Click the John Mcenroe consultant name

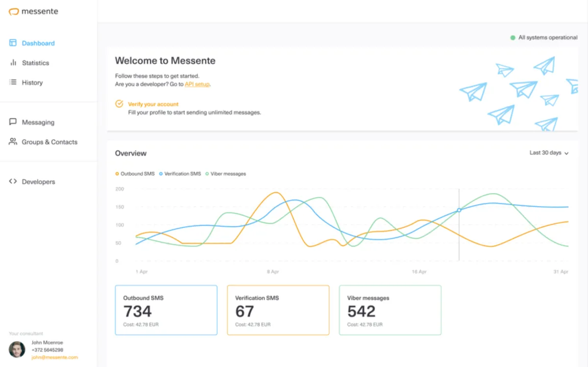47,342
